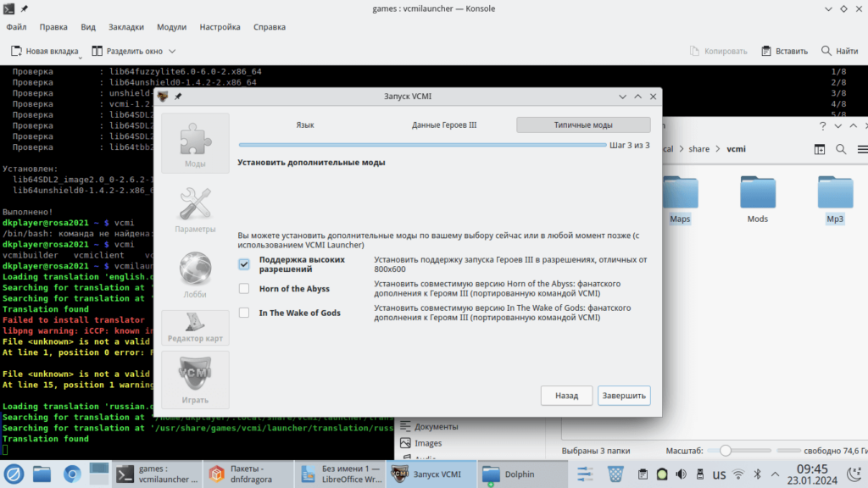Open the hamburger menu in Dolphin
868x488 pixels.
tap(862, 149)
